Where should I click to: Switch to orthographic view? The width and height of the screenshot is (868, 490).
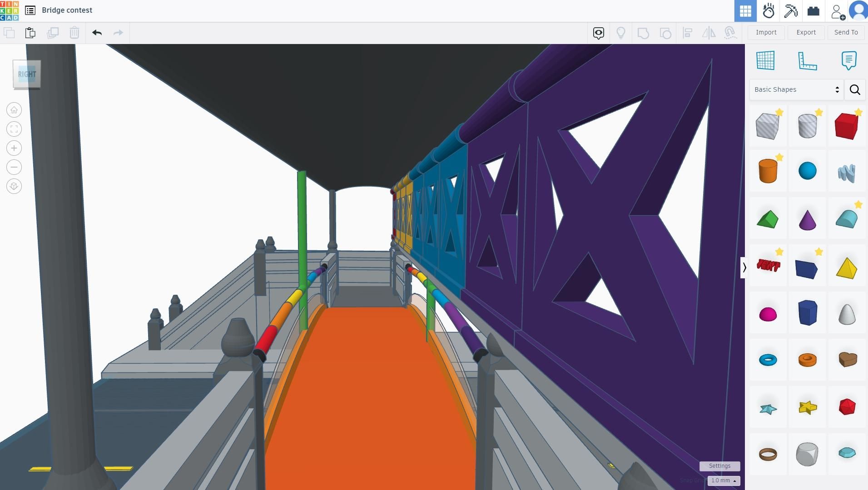coord(14,186)
